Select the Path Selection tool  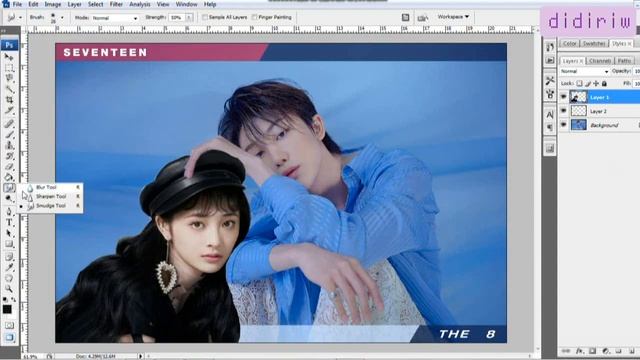pos(9,233)
